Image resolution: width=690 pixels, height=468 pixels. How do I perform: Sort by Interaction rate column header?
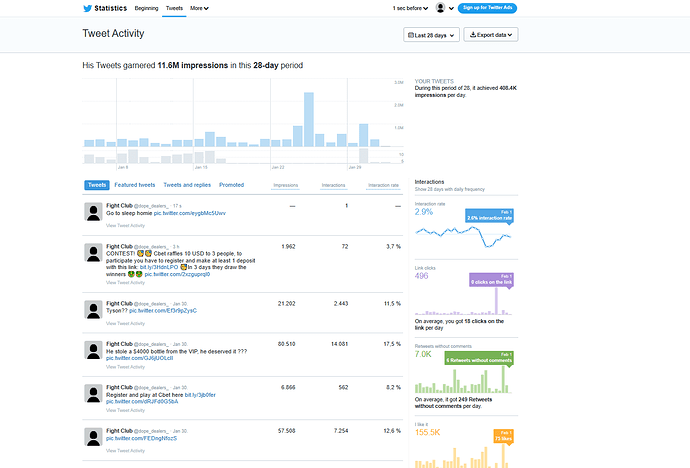383,185
